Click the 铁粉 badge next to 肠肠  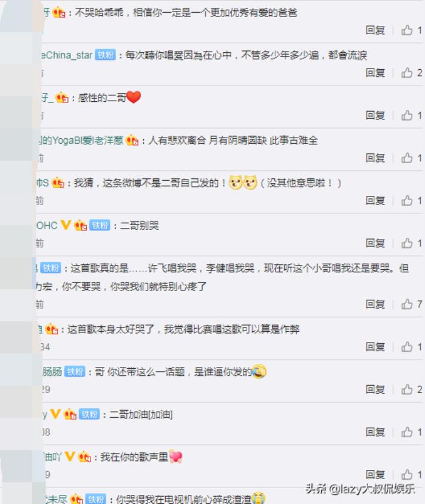pyautogui.click(x=75, y=372)
